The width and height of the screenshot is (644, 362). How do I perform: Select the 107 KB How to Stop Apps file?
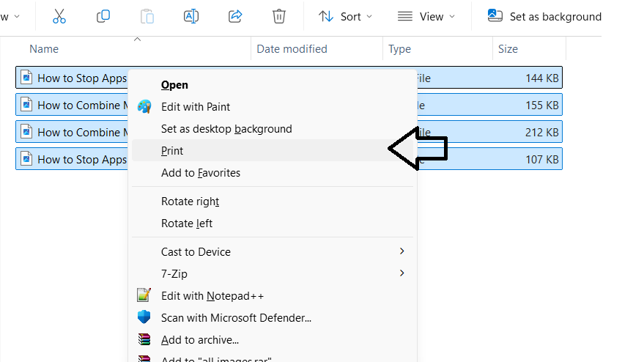coord(289,159)
